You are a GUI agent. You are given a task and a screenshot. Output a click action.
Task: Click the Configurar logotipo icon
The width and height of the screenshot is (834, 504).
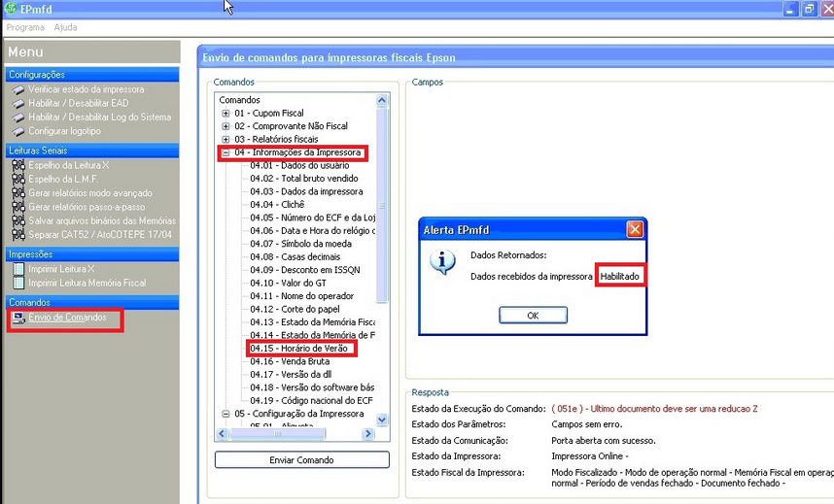[x=18, y=131]
